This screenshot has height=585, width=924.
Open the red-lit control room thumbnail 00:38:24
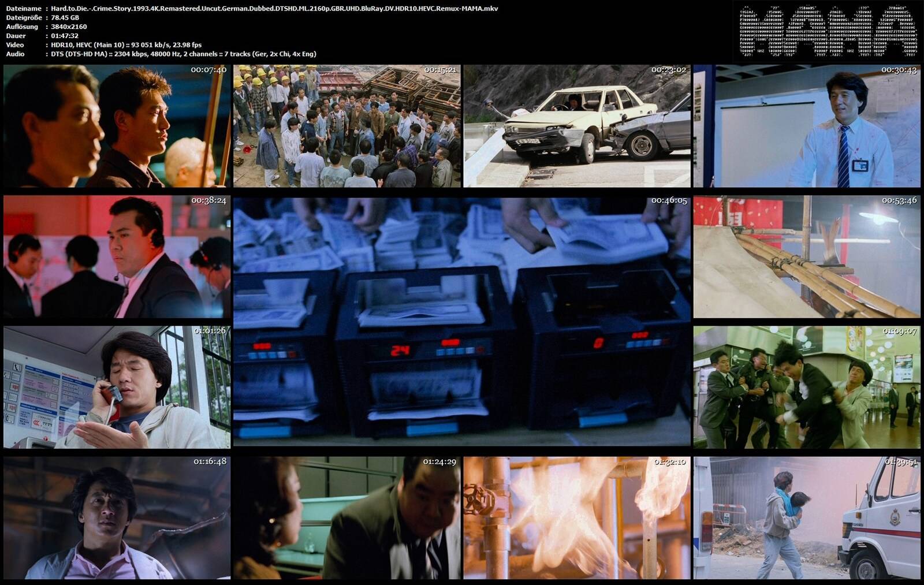coord(117,257)
